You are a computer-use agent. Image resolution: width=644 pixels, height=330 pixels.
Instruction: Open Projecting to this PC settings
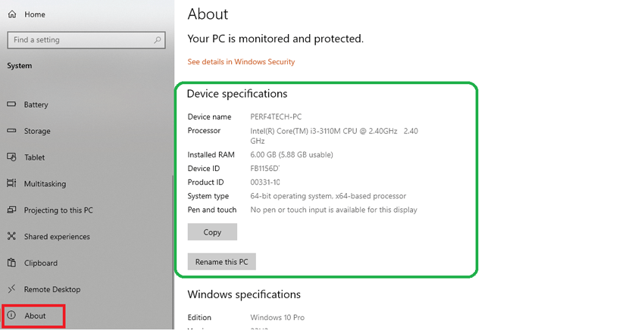(58, 210)
